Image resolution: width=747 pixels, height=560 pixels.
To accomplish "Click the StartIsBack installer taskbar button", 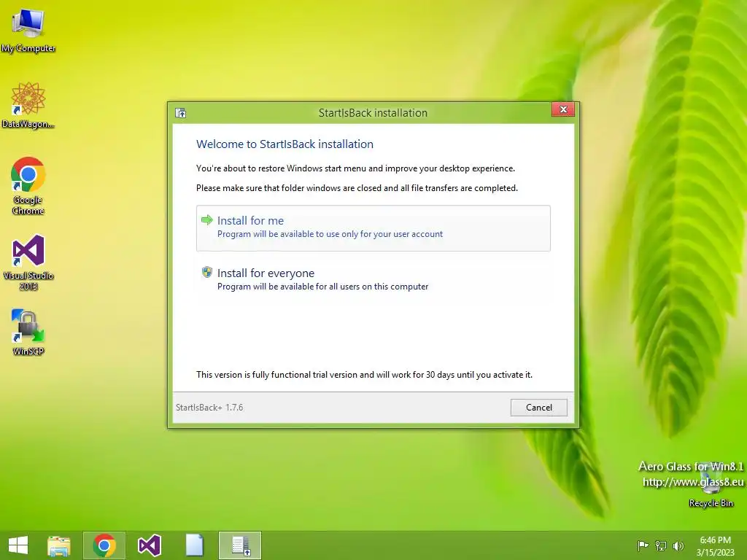I will pyautogui.click(x=240, y=545).
